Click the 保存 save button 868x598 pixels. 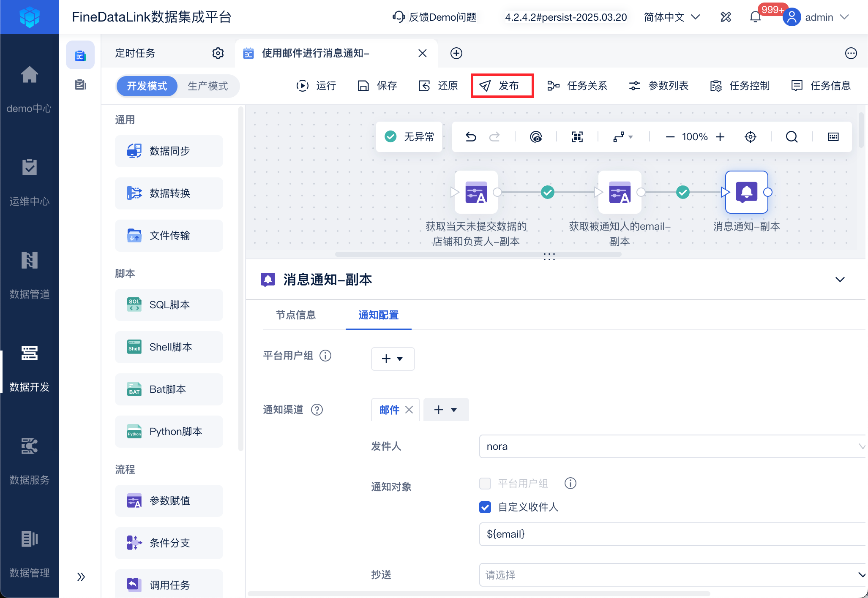377,86
